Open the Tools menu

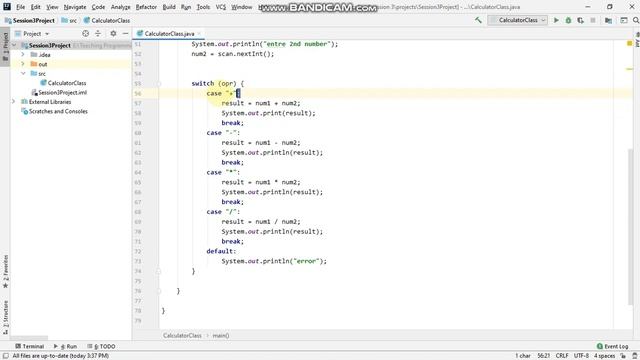tap(203, 7)
